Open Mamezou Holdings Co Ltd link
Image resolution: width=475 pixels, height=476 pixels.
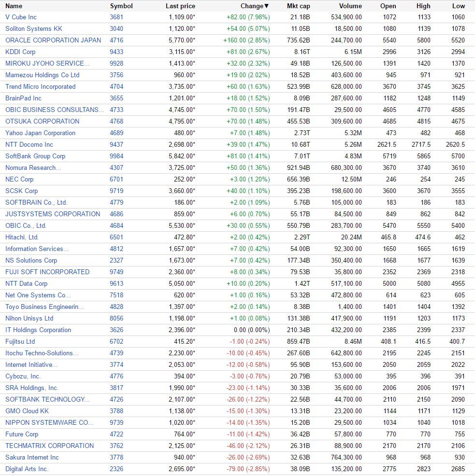tap(42, 75)
